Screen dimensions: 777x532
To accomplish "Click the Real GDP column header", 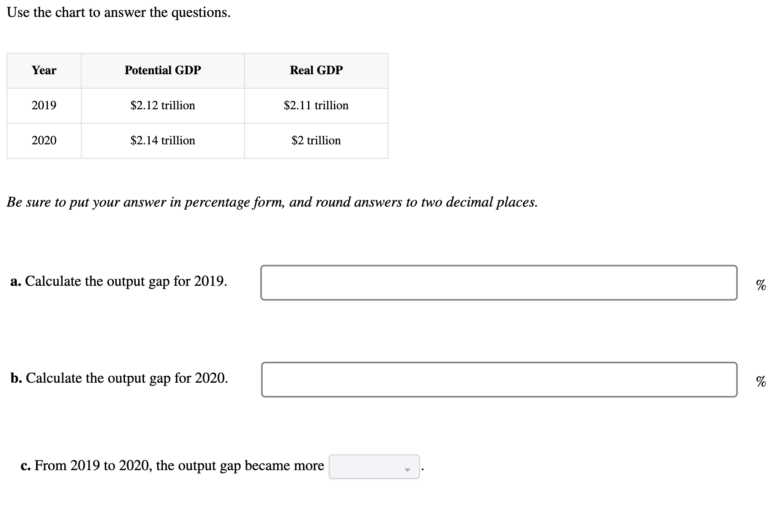I will 316,70.
